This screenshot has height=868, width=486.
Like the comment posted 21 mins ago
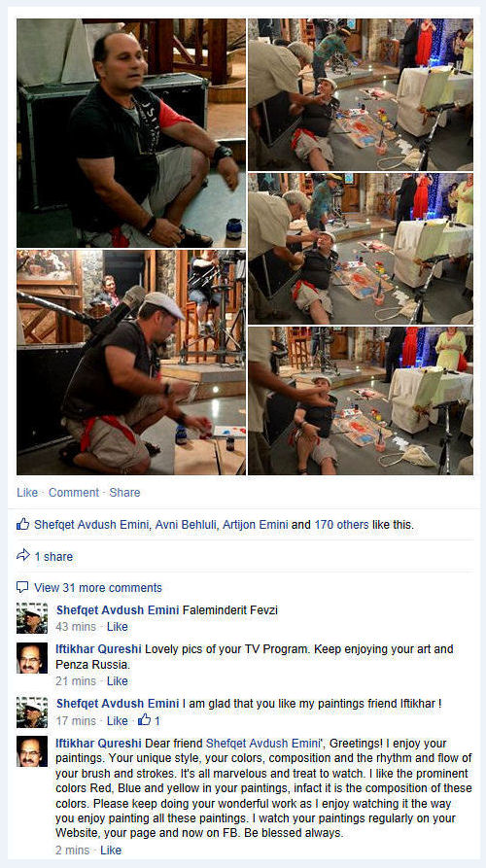(x=117, y=681)
